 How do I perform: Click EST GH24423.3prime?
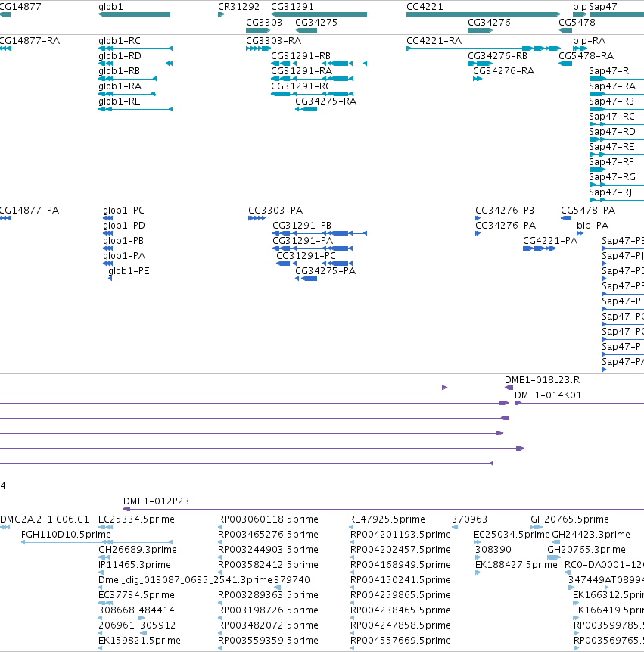pyautogui.click(x=591, y=535)
